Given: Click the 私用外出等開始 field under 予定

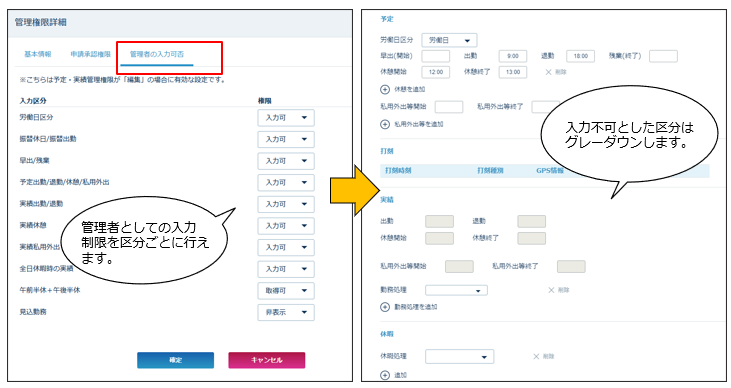Looking at the screenshot, I should click(x=449, y=106).
